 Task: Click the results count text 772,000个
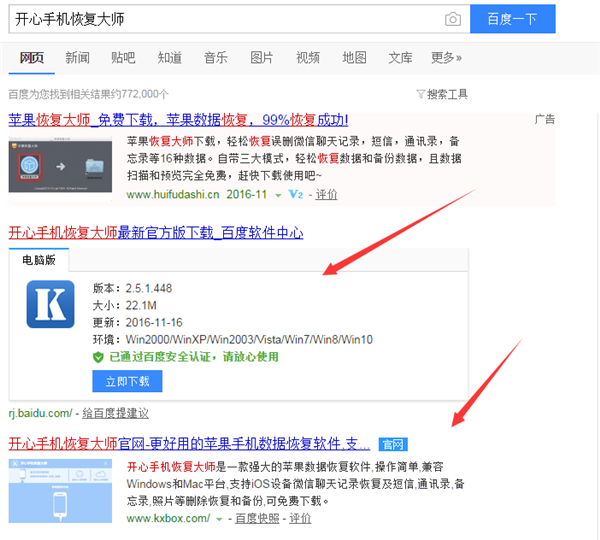(145, 94)
